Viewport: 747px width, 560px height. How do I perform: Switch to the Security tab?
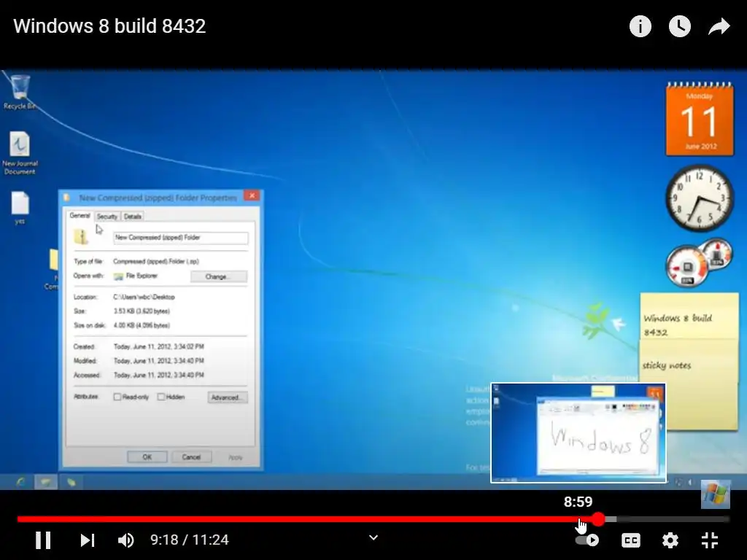coord(107,217)
